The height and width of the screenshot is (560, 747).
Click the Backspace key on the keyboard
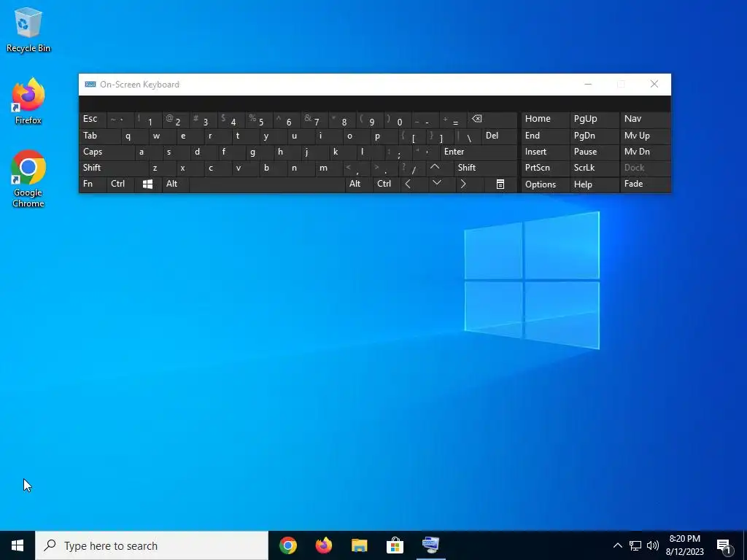493,119
